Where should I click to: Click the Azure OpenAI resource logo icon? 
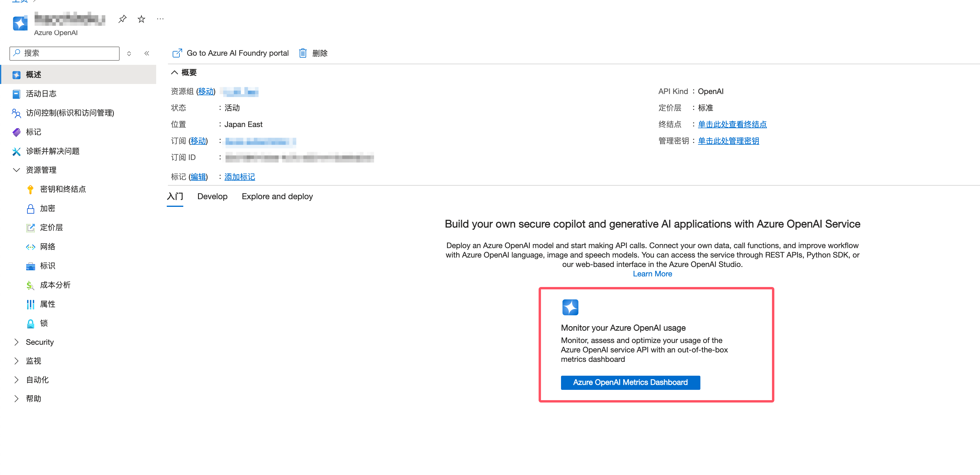click(x=20, y=23)
